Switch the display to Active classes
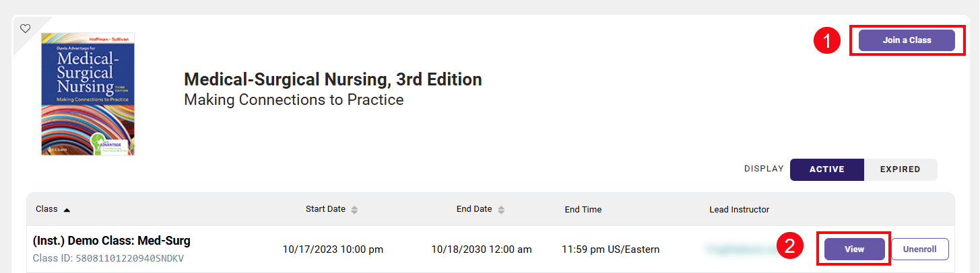 tap(826, 169)
